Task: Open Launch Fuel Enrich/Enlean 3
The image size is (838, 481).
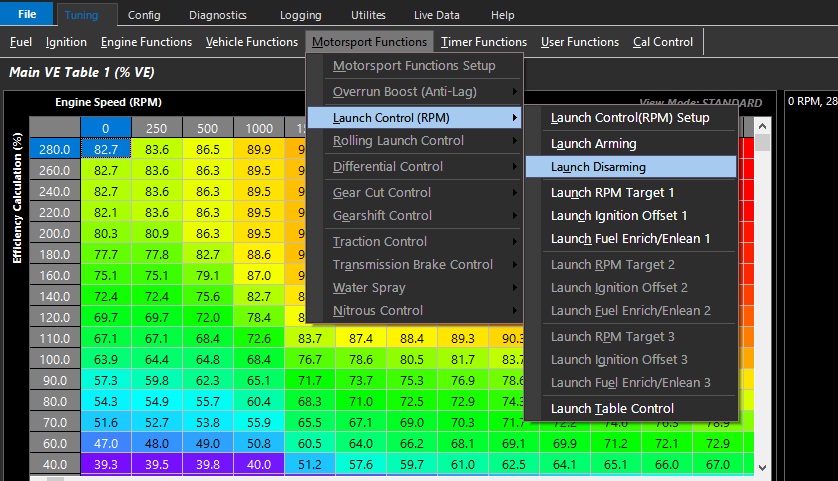Action: pyautogui.click(x=631, y=383)
